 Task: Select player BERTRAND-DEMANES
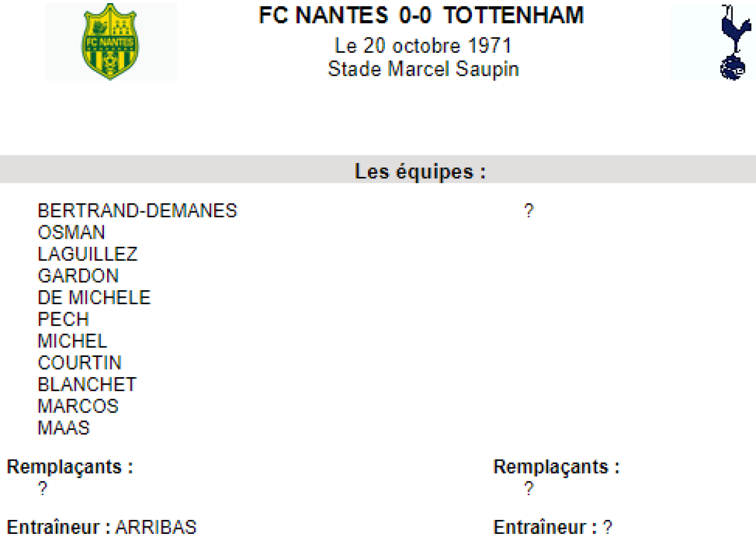coord(137,211)
